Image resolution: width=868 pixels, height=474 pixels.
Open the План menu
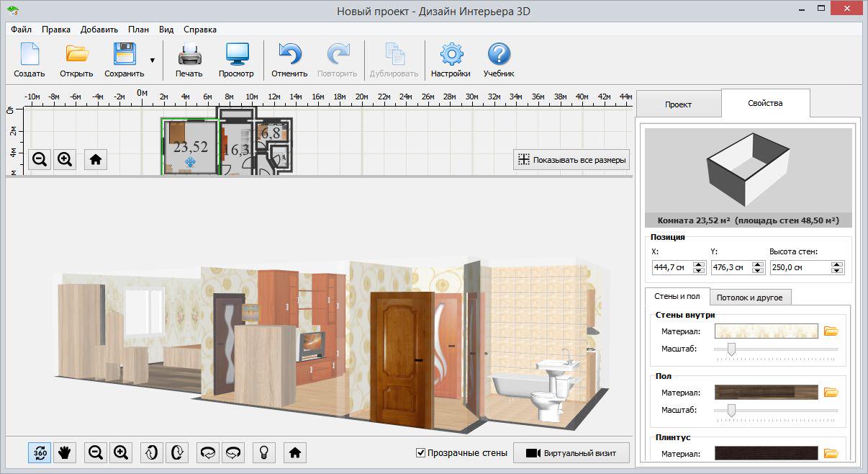pyautogui.click(x=138, y=30)
